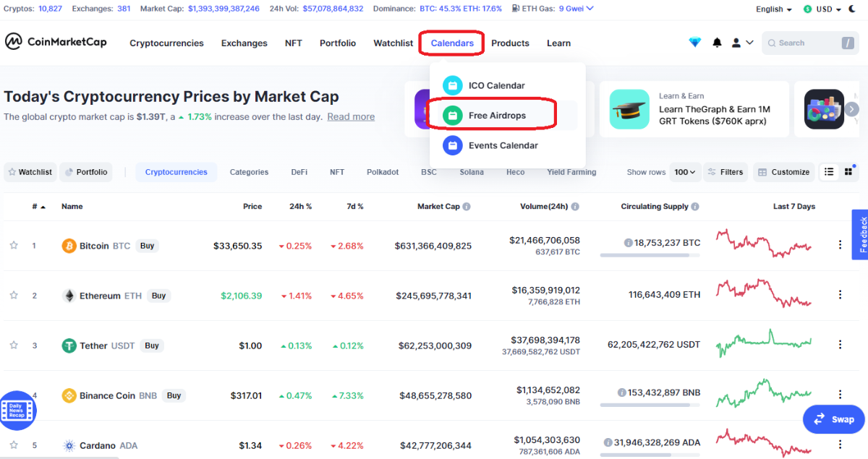Image resolution: width=868 pixels, height=459 pixels.
Task: Open the Learn menu
Action: pos(558,43)
